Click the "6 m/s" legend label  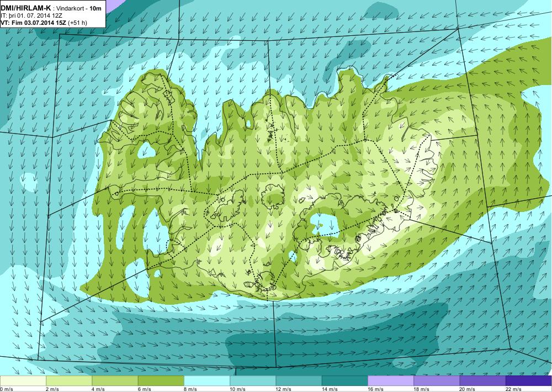coord(145,389)
